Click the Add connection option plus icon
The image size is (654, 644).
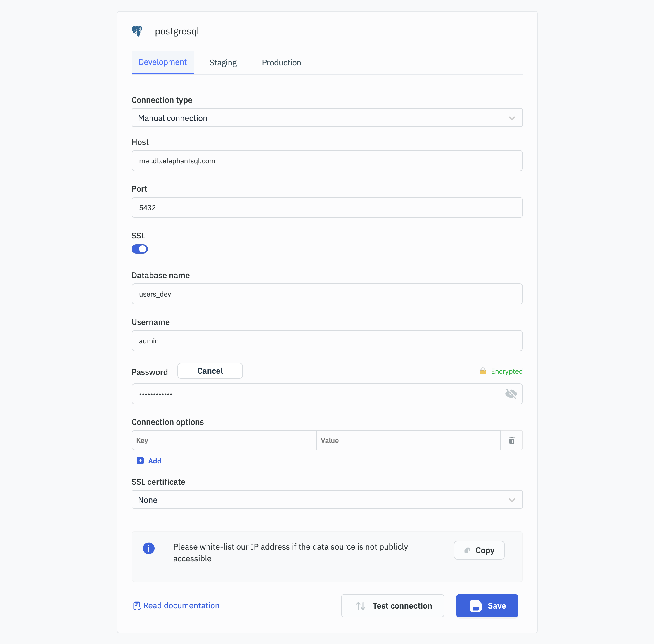[140, 461]
